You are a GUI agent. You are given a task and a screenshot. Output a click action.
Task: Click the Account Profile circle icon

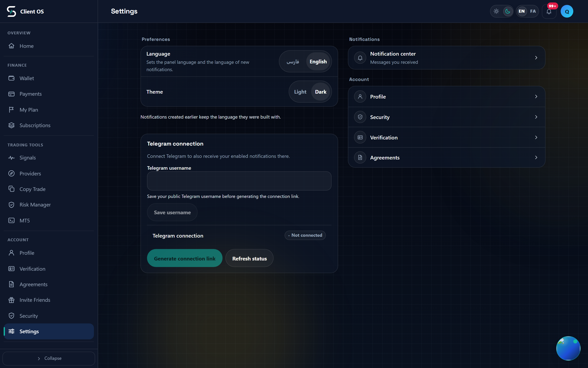(x=360, y=97)
